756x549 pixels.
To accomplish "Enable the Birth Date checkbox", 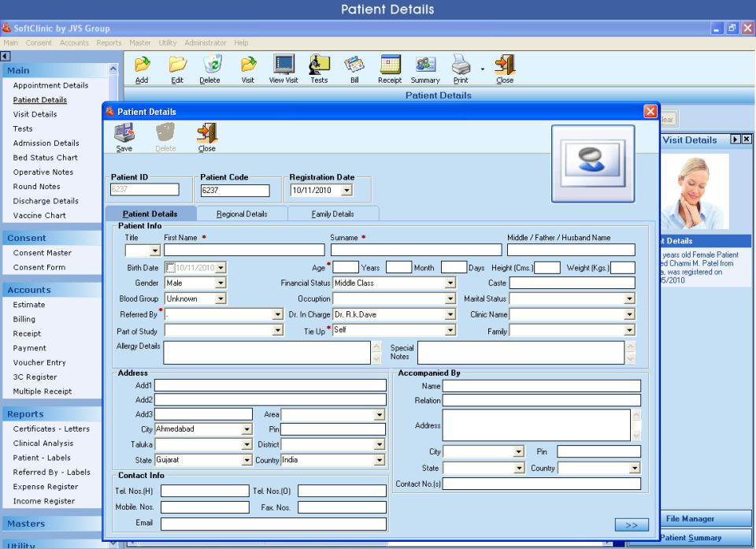I will point(172,267).
